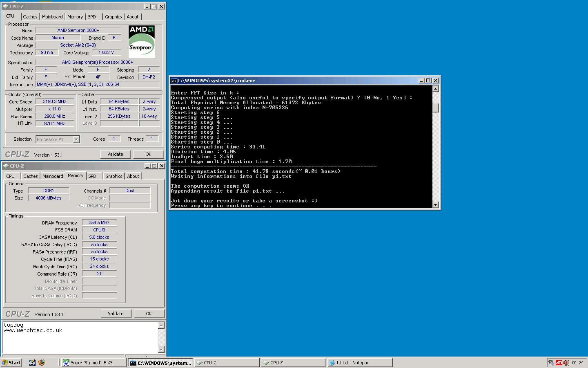Open Memory tab in the processor CPU-Z window
The height and width of the screenshot is (368, 588).
pos(75,17)
